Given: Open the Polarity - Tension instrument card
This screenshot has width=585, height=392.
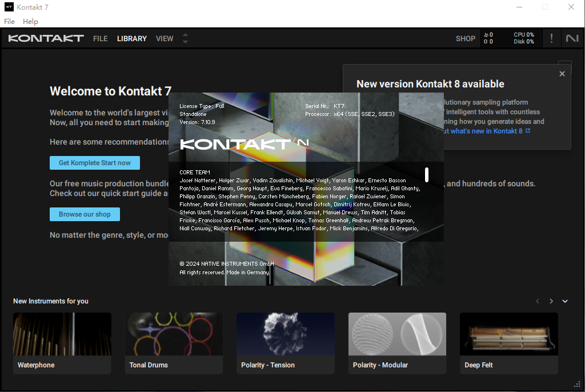Looking at the screenshot, I should (x=286, y=343).
